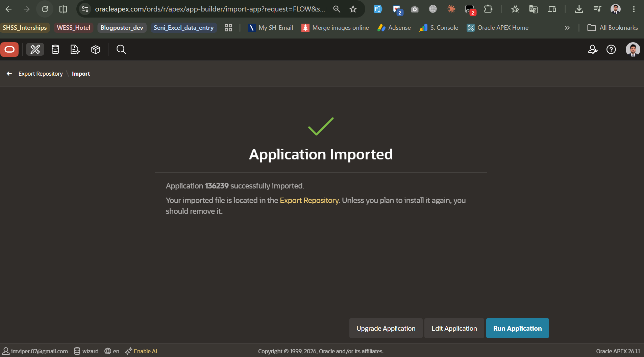This screenshot has width=644, height=357.
Task: Open orange starburst extension
Action: pos(451,9)
